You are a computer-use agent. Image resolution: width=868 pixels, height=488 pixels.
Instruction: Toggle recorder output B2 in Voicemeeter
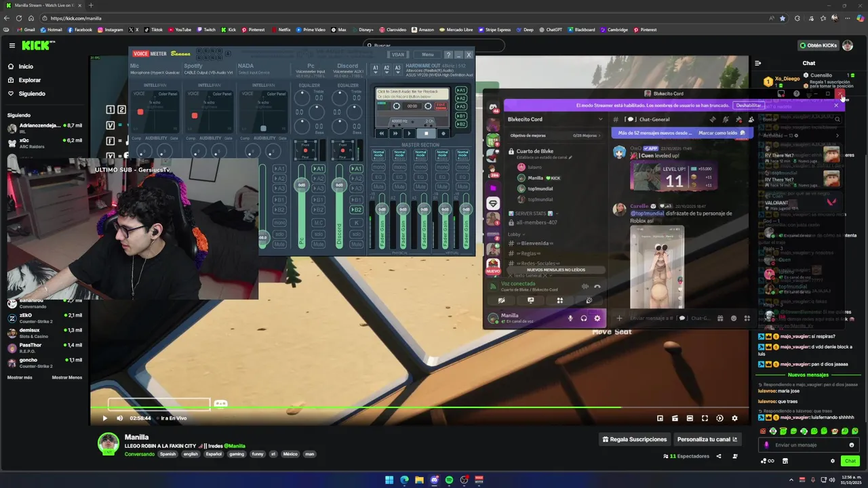(x=461, y=124)
